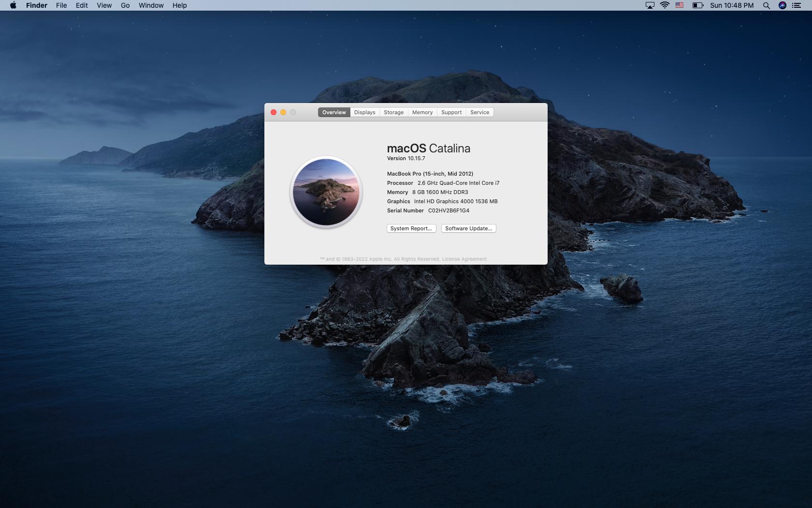Click the AirPlay display icon
This screenshot has height=508, width=812.
click(650, 5)
